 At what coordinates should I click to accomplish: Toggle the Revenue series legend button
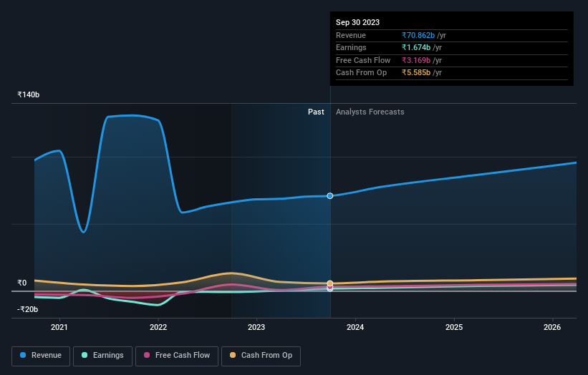(x=41, y=356)
